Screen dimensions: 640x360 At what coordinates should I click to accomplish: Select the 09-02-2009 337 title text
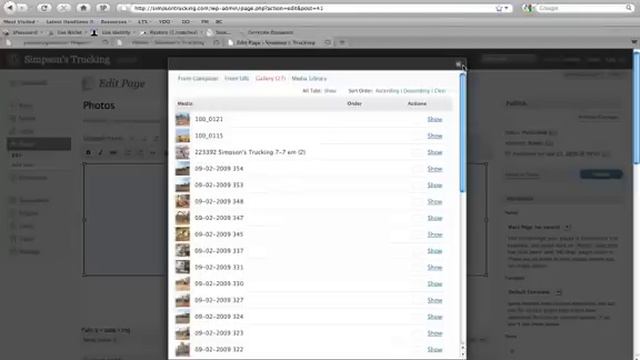point(219,251)
